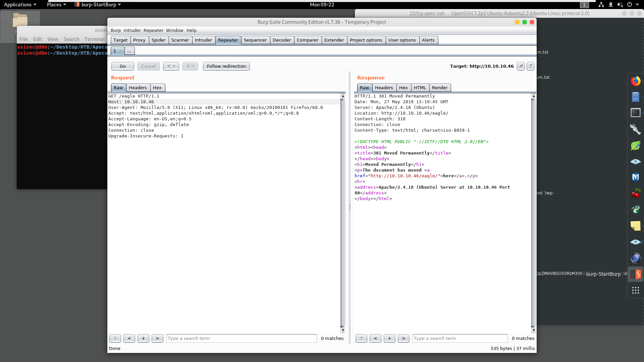This screenshot has height=362, width=644.
Task: Switch to the Decoder tab
Action: pos(282,40)
